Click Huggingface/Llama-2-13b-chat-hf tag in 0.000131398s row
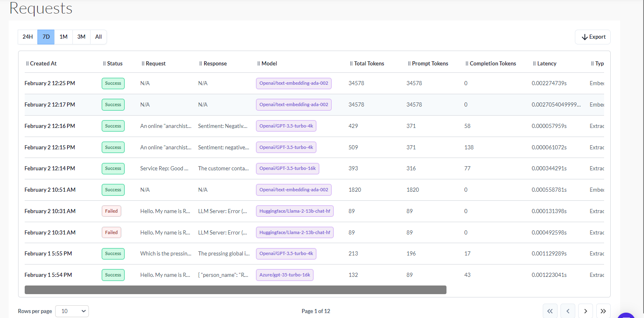Viewport: 644px width, 318px height. [295, 211]
